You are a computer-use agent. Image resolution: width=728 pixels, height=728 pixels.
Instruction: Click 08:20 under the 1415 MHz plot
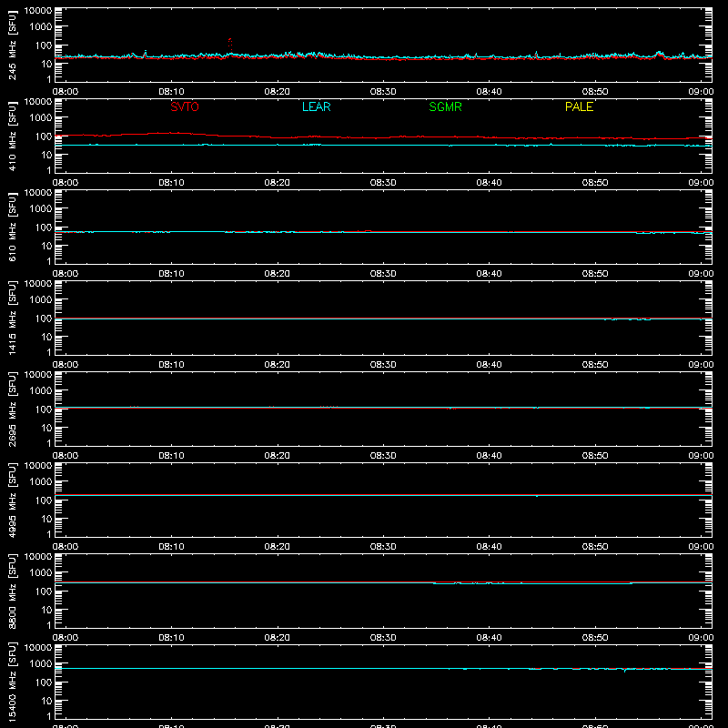click(278, 365)
